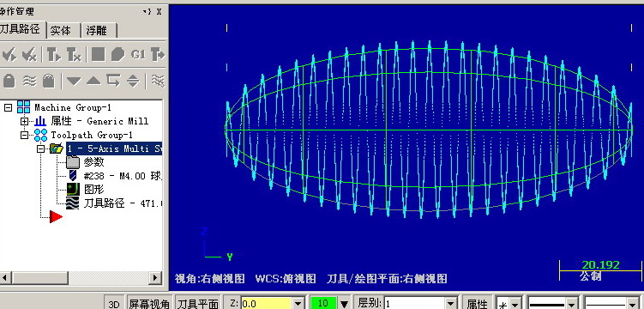Collapse the Machine Group-1 node
This screenshot has width=644, height=309.
[8, 107]
